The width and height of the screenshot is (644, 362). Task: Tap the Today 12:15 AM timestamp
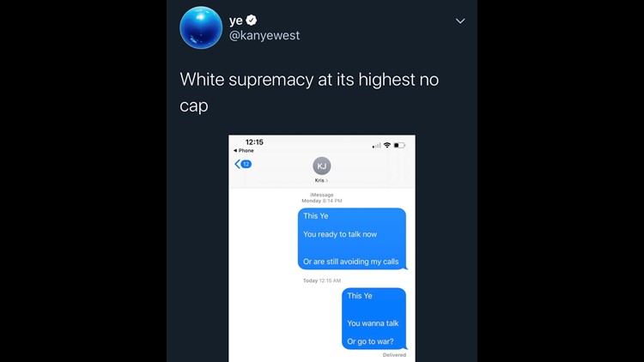point(322,281)
